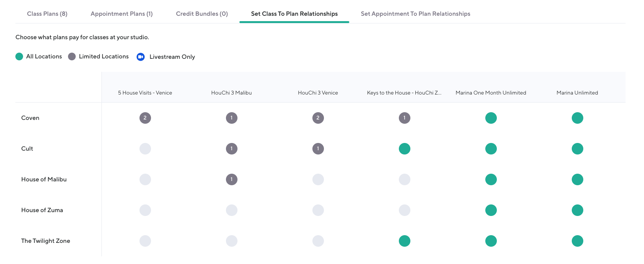Screen dimensions: 644x264
Task: Open the Class Plans (8) tab
Action: click(47, 14)
